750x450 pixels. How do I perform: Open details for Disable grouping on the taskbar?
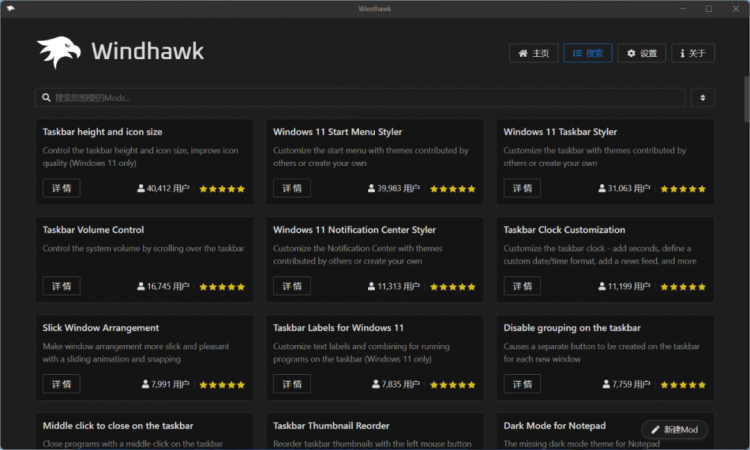click(522, 384)
